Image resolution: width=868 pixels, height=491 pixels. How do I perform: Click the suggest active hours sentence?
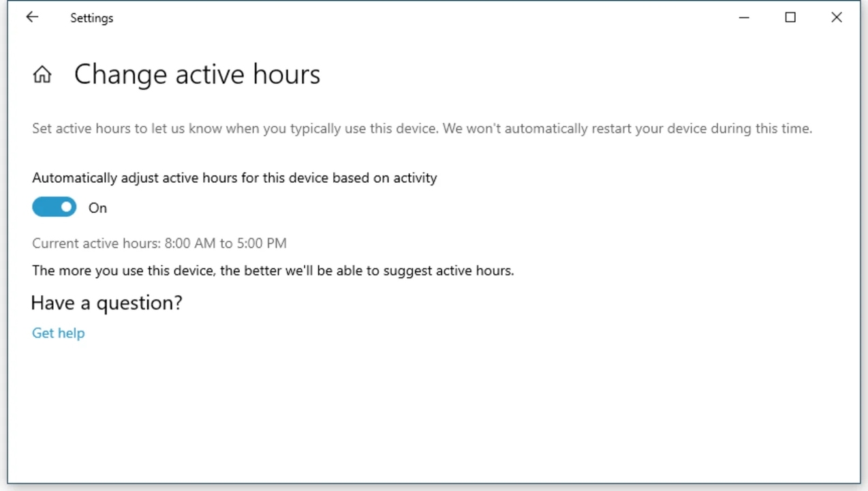click(x=273, y=271)
